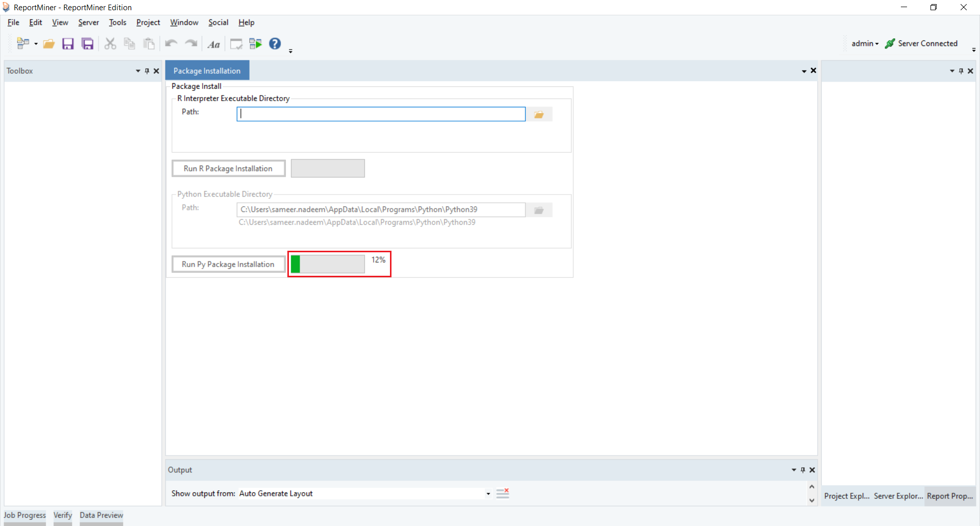The image size is (980, 526).
Task: Click the clear output icon with red X
Action: point(503,493)
